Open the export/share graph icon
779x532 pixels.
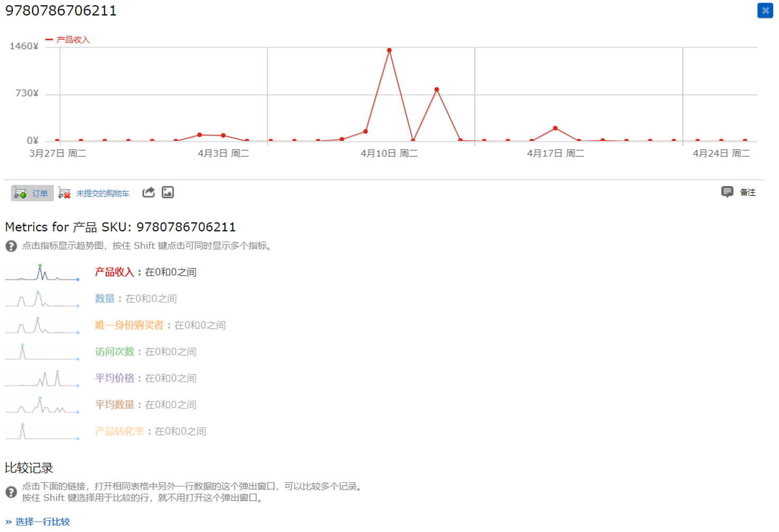[x=149, y=192]
